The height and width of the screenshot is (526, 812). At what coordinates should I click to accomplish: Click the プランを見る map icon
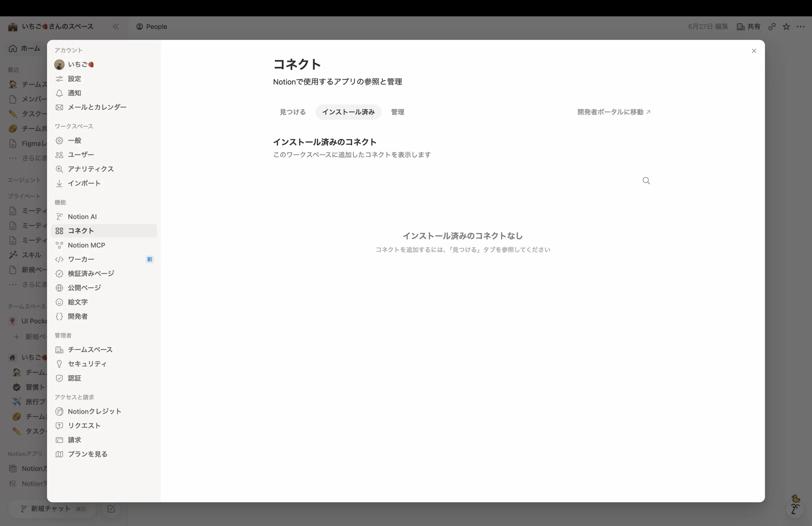click(x=59, y=454)
